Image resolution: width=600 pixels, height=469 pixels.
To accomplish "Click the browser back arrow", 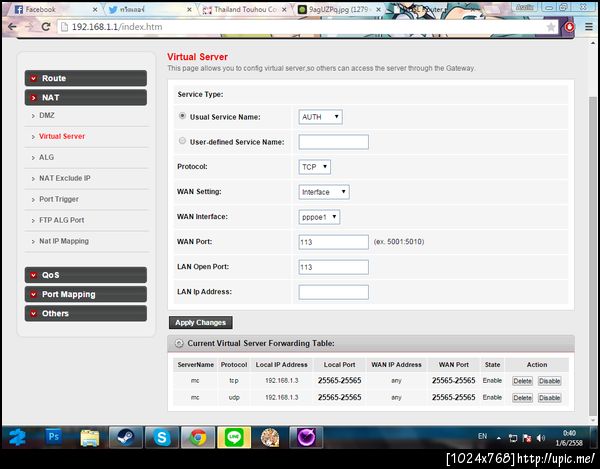I will pos(12,27).
